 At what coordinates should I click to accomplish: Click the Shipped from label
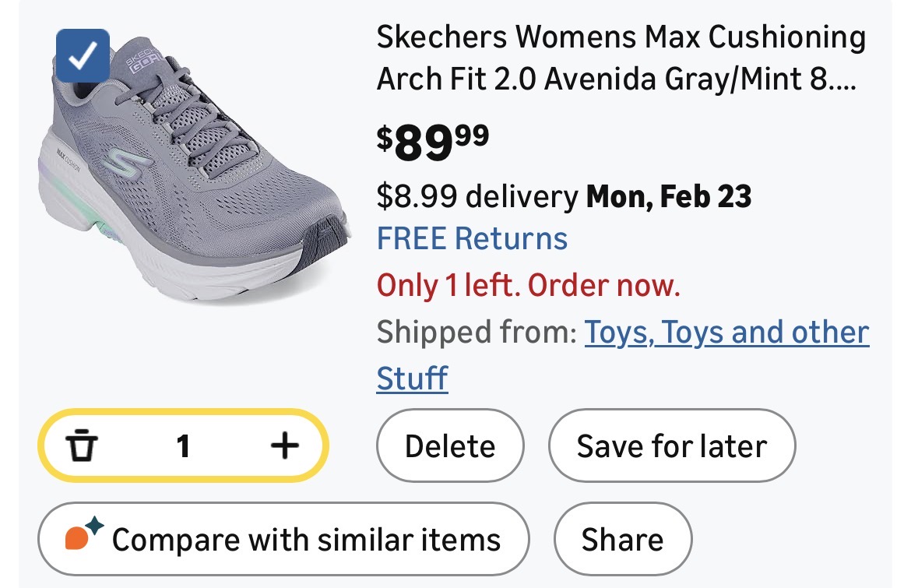[x=476, y=333]
